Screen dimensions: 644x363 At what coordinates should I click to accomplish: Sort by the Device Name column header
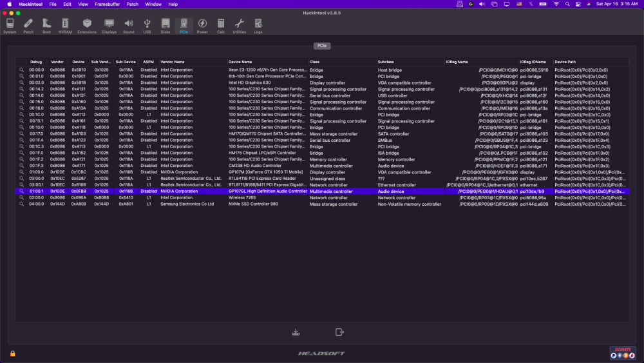tap(268, 62)
